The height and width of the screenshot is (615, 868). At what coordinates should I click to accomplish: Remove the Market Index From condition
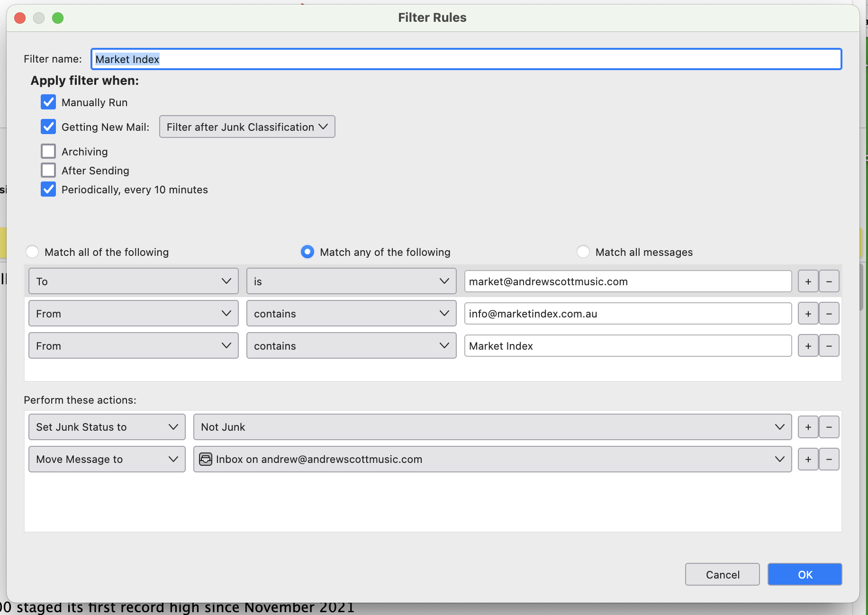tap(829, 346)
